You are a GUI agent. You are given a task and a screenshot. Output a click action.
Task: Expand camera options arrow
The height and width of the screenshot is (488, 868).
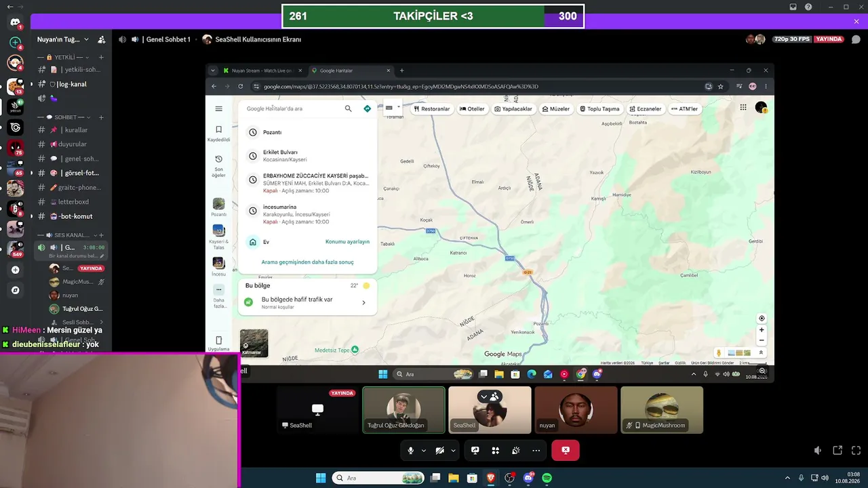click(453, 450)
